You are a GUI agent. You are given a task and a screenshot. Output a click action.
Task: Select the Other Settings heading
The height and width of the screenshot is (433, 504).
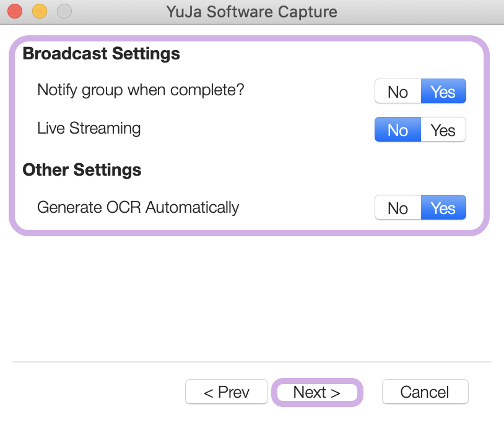82,169
